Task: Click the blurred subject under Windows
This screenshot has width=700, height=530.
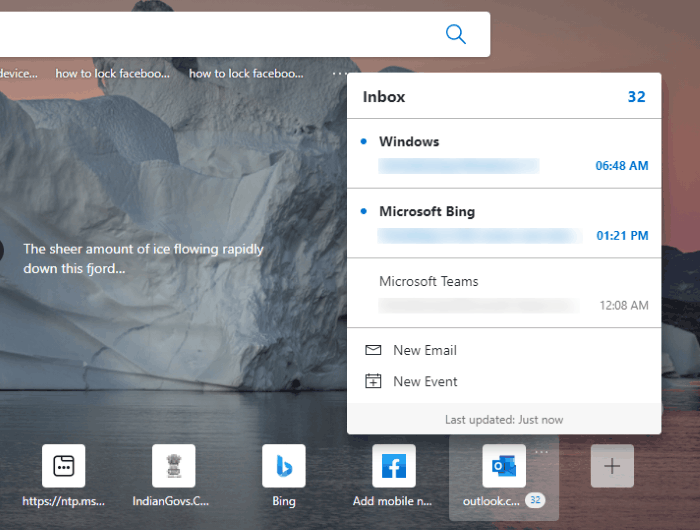Action: 458,166
